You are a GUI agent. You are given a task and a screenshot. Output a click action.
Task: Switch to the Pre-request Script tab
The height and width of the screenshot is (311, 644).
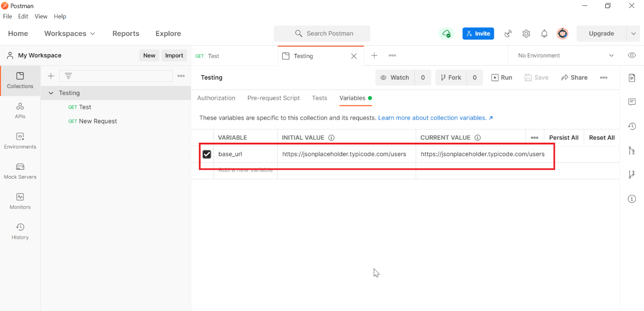(x=273, y=98)
